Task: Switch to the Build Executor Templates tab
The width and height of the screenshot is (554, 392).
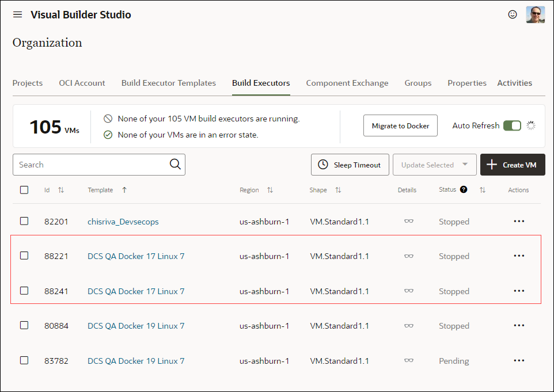Action: 169,83
